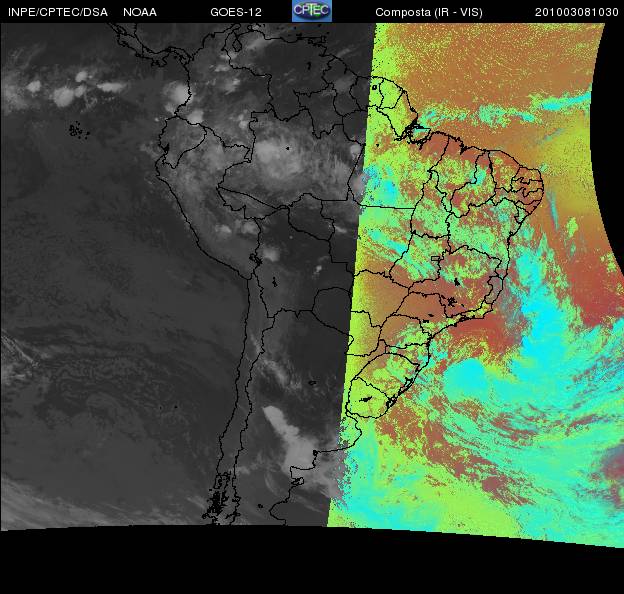Click the 201003081030 timestamp

click(577, 12)
